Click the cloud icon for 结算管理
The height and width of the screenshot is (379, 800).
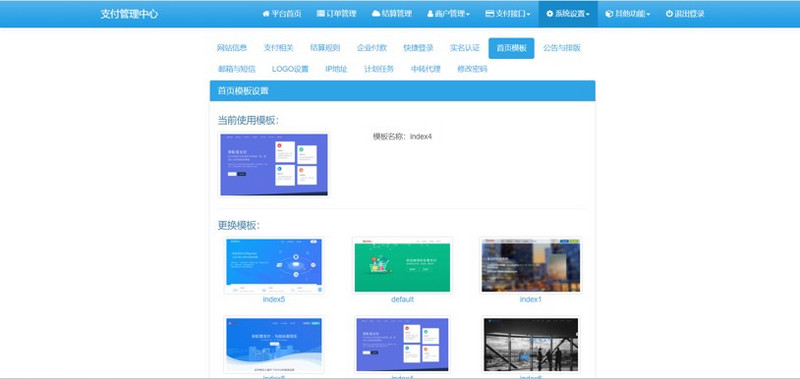[376, 14]
